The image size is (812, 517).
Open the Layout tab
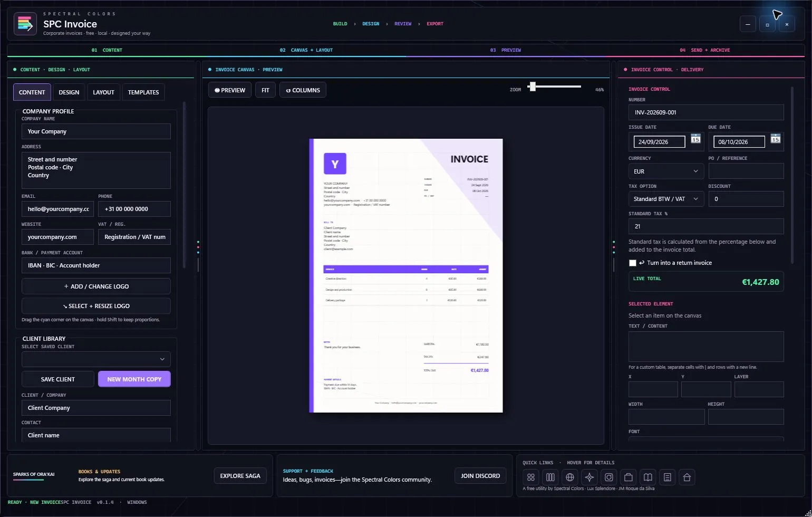coord(103,92)
